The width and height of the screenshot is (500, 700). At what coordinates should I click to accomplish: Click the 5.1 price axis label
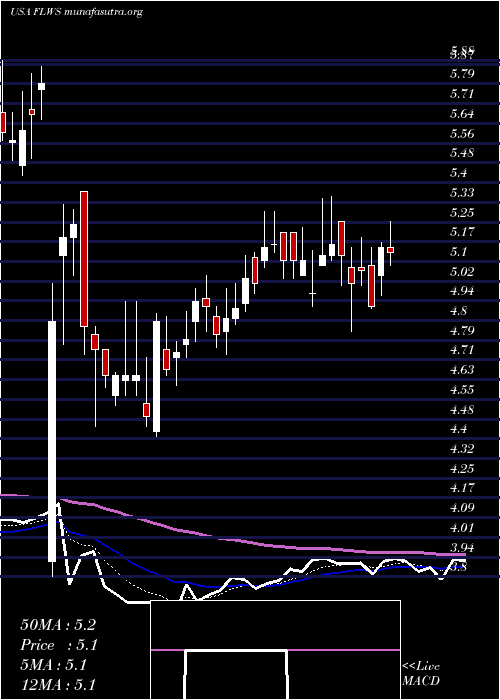pyautogui.click(x=458, y=252)
